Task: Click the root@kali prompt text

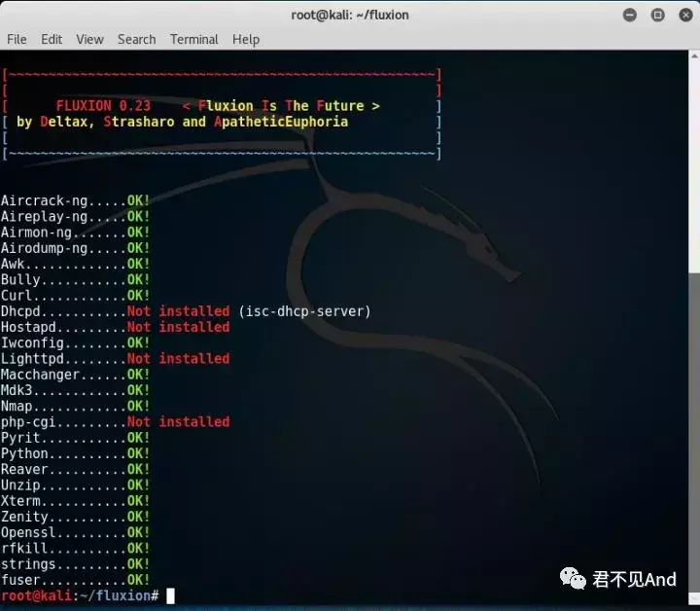Action: [36, 595]
